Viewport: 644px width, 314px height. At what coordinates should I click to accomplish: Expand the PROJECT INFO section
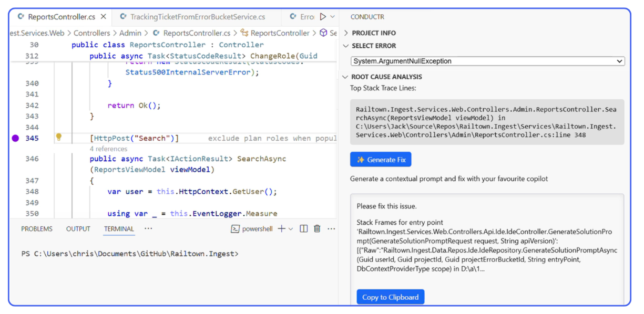click(x=373, y=33)
